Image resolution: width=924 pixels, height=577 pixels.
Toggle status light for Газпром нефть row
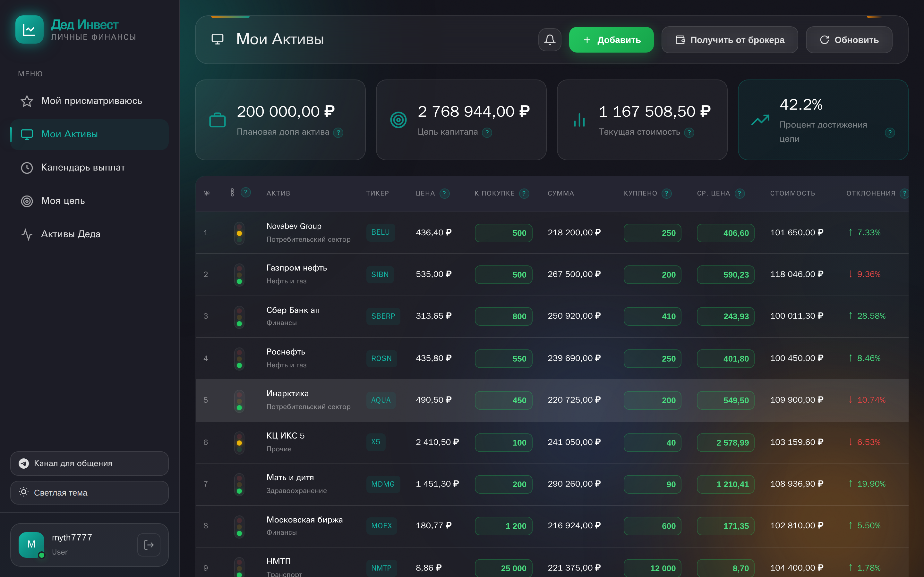[x=239, y=274]
